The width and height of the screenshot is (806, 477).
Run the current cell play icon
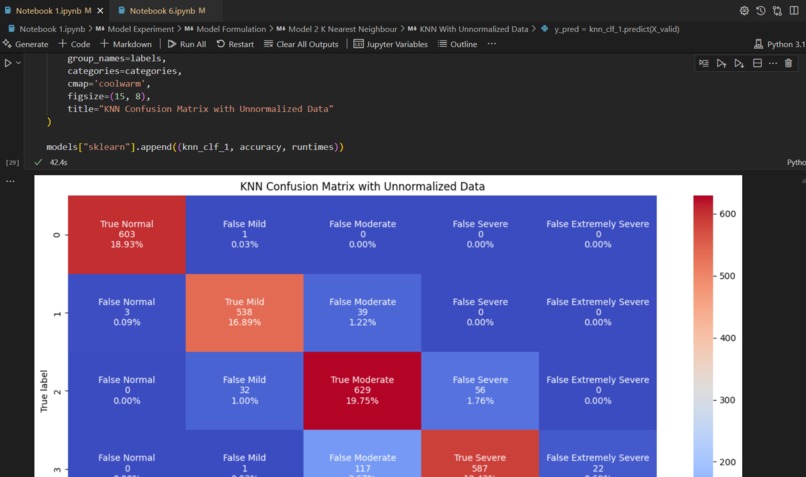(x=8, y=63)
